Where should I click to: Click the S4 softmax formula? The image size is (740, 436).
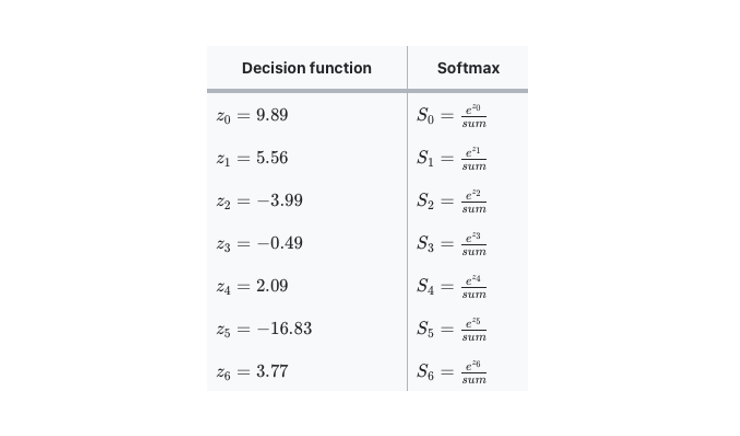click(452, 286)
